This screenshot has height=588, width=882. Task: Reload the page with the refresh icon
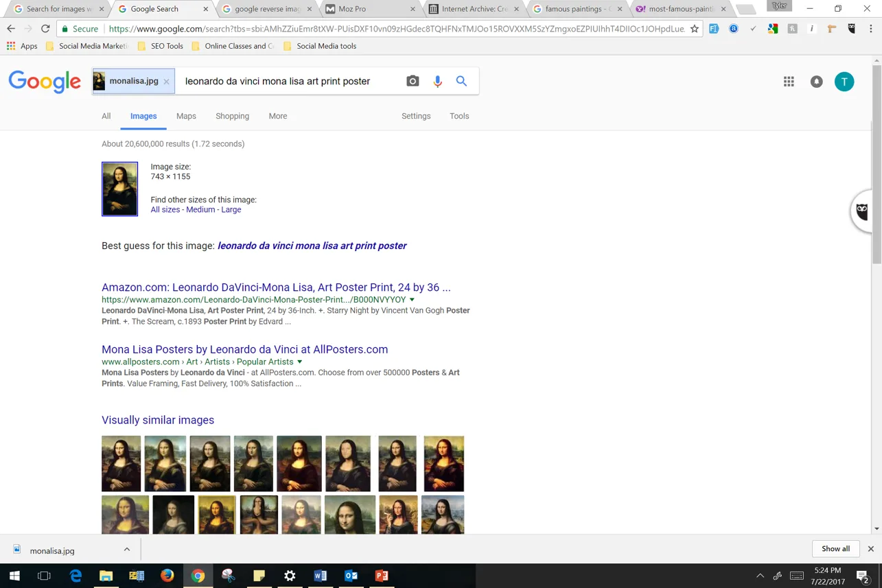pyautogui.click(x=45, y=29)
